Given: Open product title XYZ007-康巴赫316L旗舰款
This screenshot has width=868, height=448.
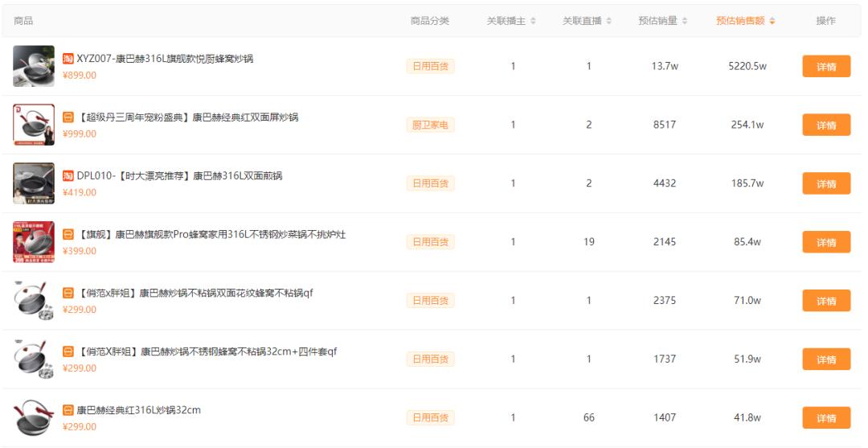Looking at the screenshot, I should [165, 59].
